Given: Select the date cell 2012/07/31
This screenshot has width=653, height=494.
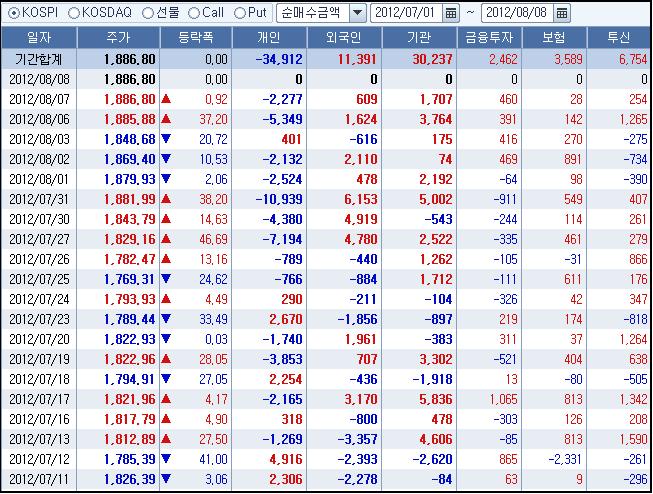Looking at the screenshot, I should click(x=39, y=200).
